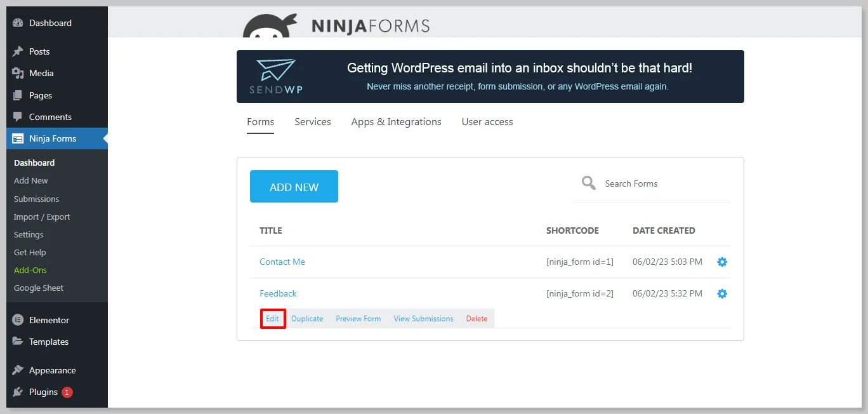The image size is (868, 414).
Task: Open the User access tab
Action: (x=487, y=122)
